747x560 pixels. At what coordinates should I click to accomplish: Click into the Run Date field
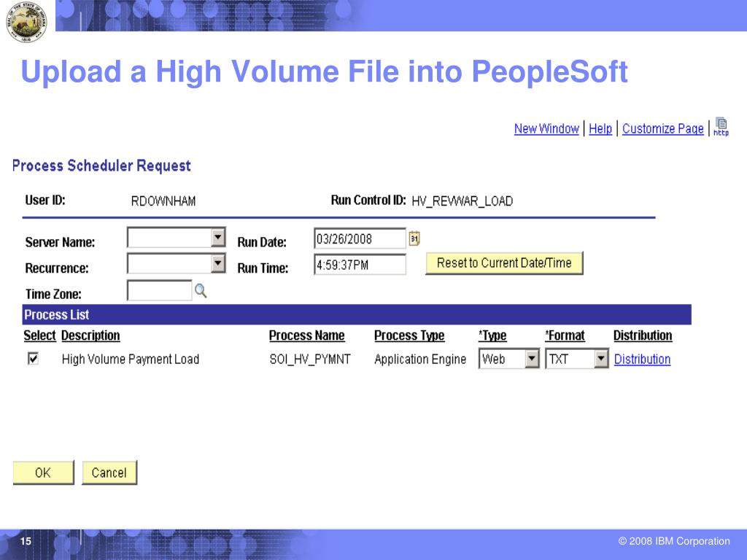[360, 238]
